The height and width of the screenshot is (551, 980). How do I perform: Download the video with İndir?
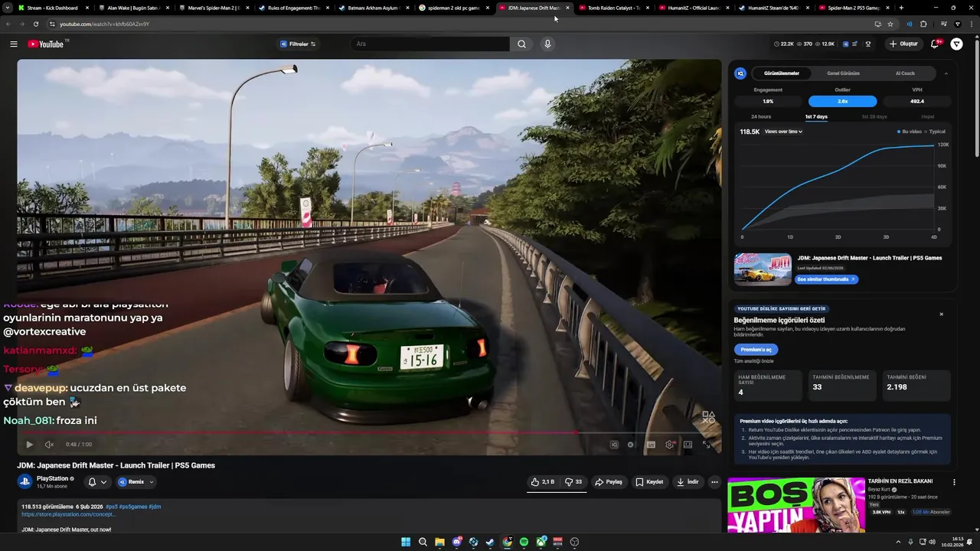pos(688,482)
